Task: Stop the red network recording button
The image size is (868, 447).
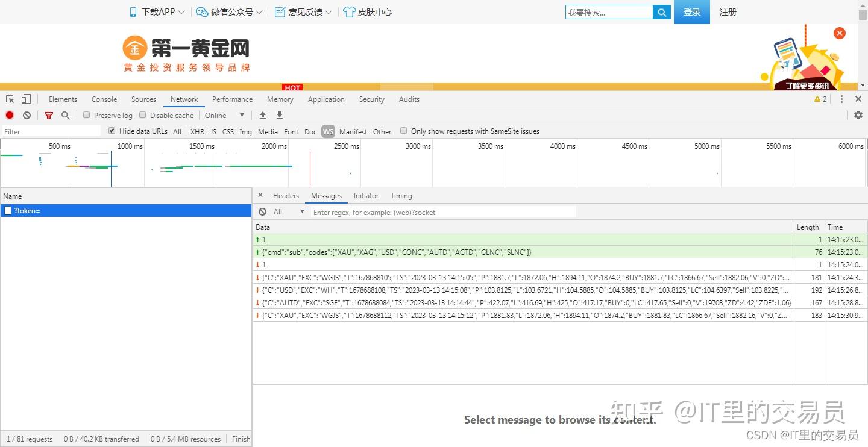Action: (x=9, y=115)
